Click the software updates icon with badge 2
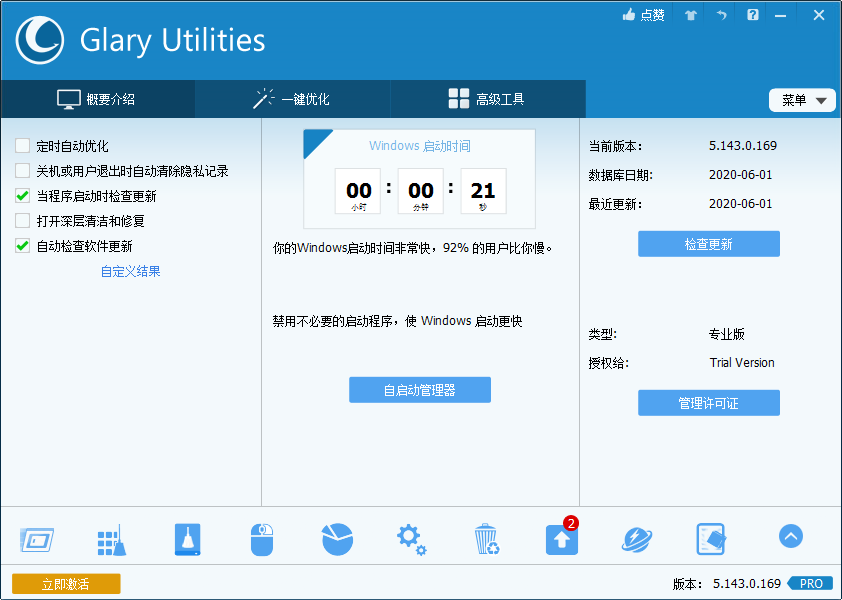The image size is (842, 600). tap(561, 538)
